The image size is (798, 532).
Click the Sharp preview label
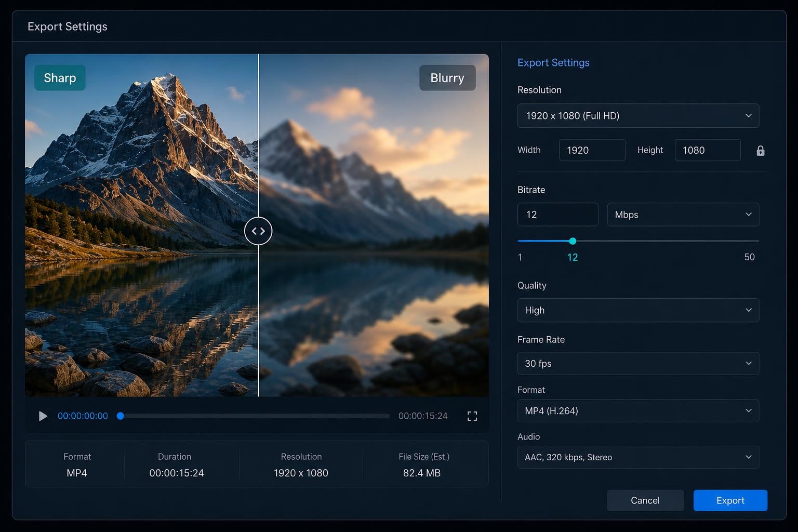pos(60,78)
